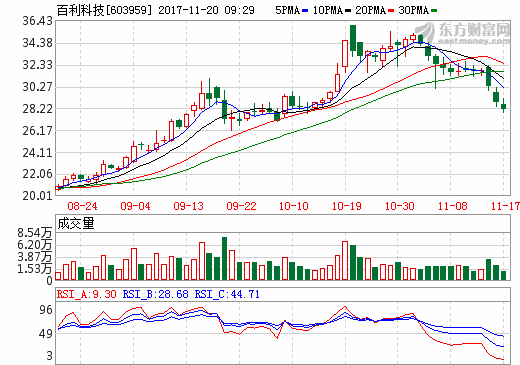Click the 24.11 price axis label
This screenshot has width=520, height=365.
tap(38, 153)
